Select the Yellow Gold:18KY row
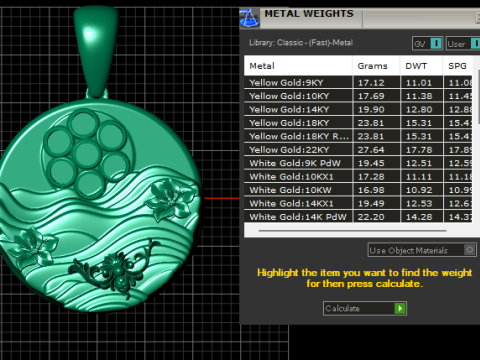 click(x=358, y=123)
